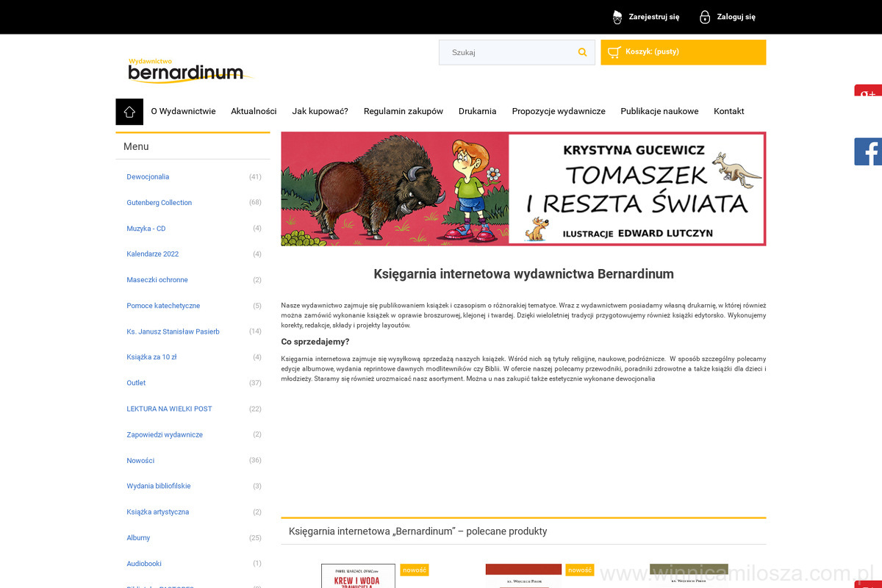
Task: Click the Zaloguj się link
Action: [x=736, y=17]
